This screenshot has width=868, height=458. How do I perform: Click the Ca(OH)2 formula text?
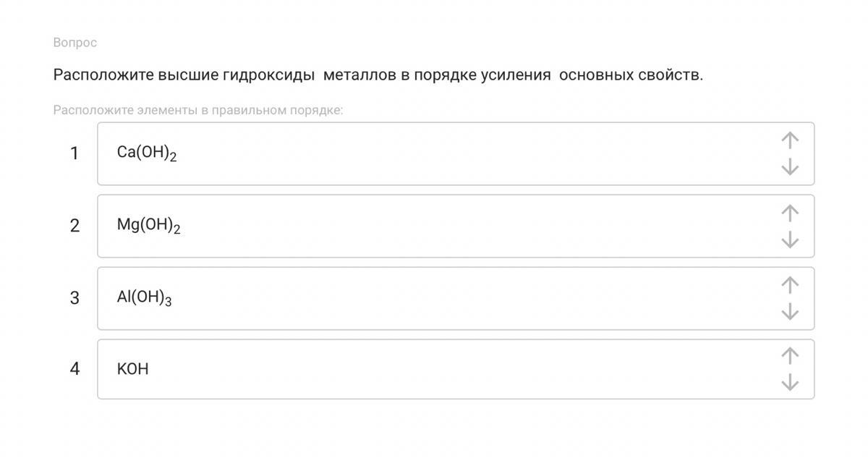coord(147,153)
